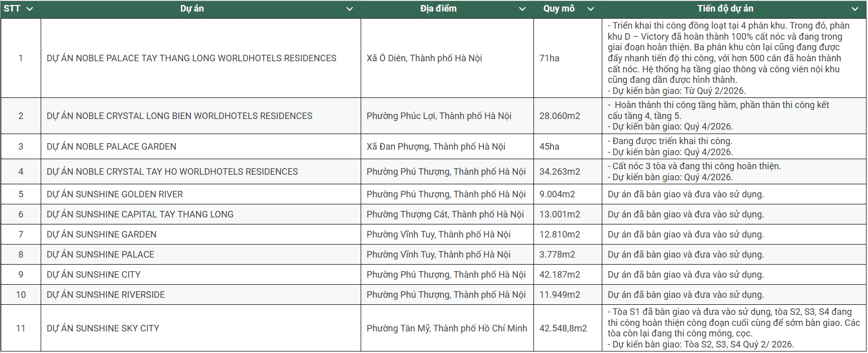Screen dimensions: 868x353
Task: Click cell DỰ ÁN SUNSHINE PALACE
Action: (x=201, y=255)
